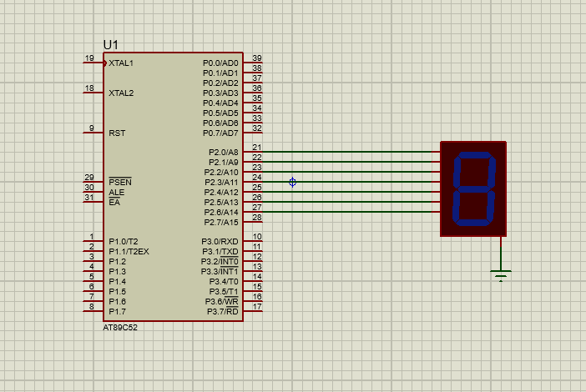Viewport: 586px width, 392px height.
Task: Click the P1.1/T2EX pin label
Action: (x=129, y=252)
